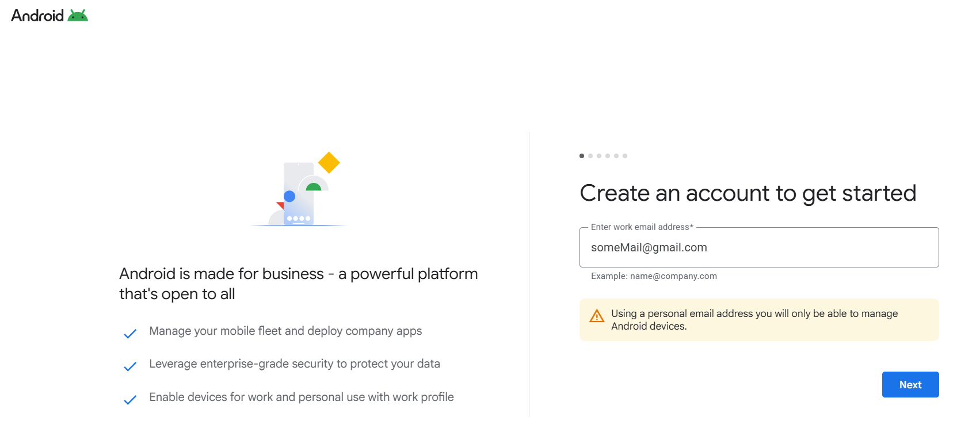Click the Android is made for business headline
Image resolution: width=980 pixels, height=432 pixels.
[298, 284]
